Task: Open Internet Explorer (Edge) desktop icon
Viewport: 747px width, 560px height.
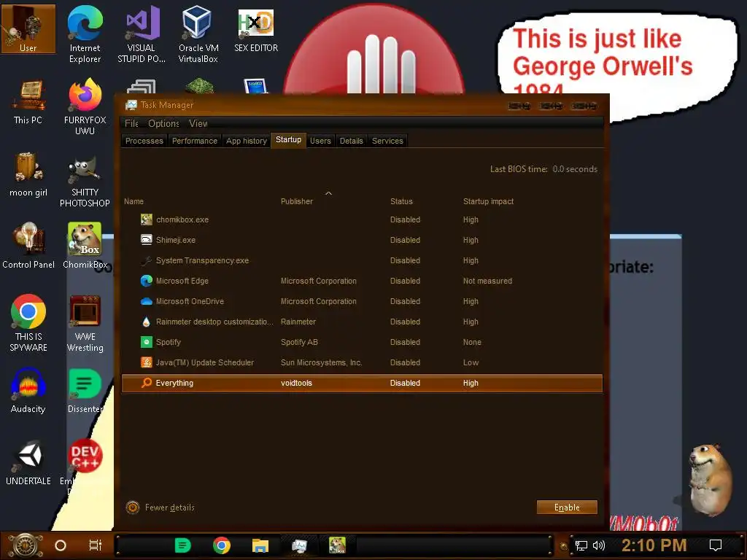Action: [x=85, y=34]
